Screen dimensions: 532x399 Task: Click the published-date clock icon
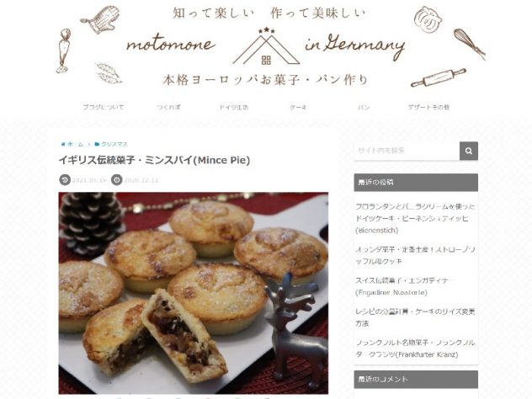coord(117,180)
